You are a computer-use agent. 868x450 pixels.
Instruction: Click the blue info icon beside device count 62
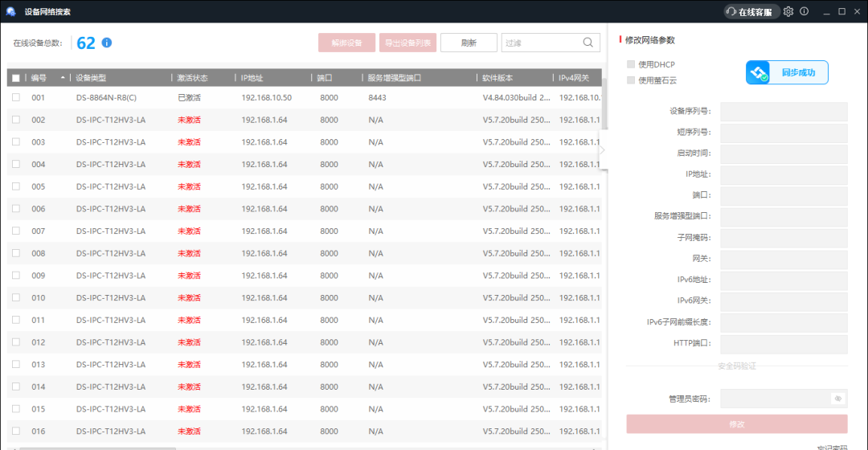106,43
